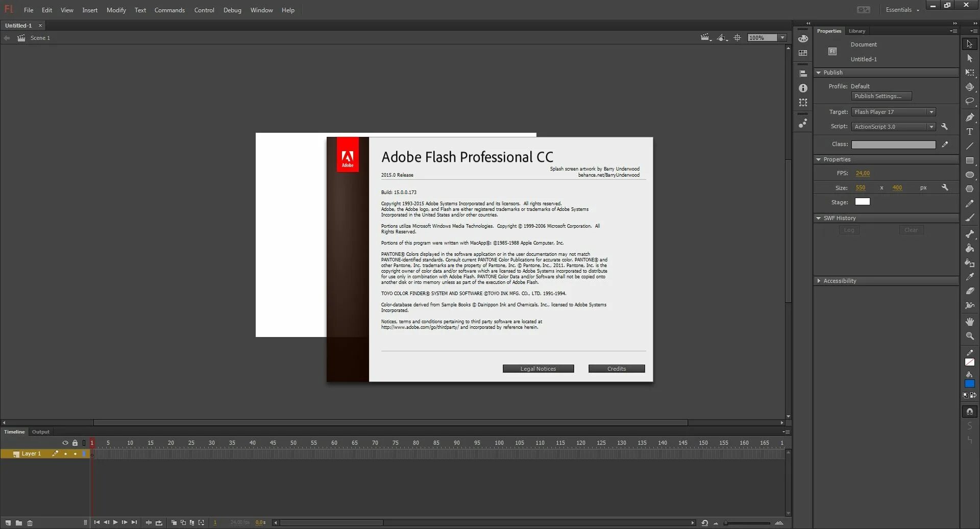Click the Credits button
Screen dimensions: 980x529
pos(617,369)
